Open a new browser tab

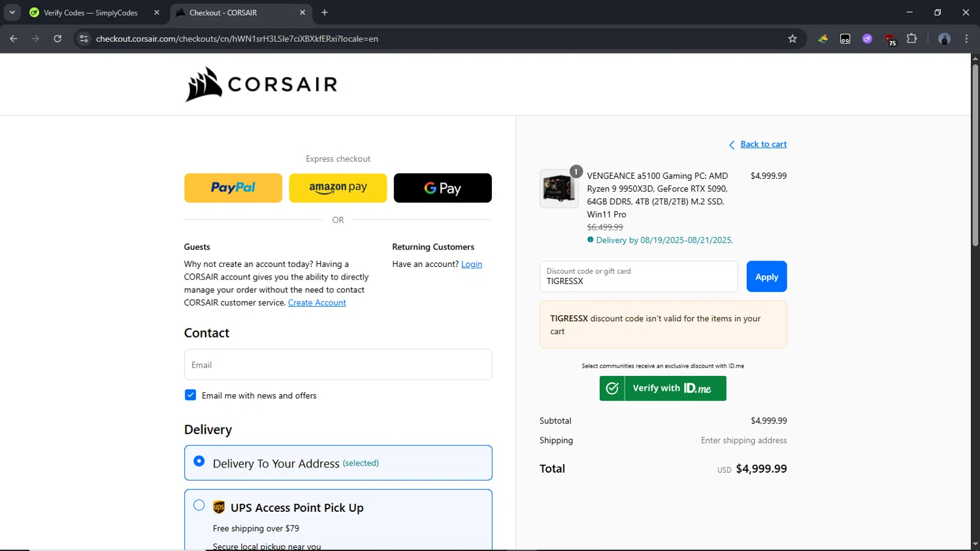(x=325, y=12)
